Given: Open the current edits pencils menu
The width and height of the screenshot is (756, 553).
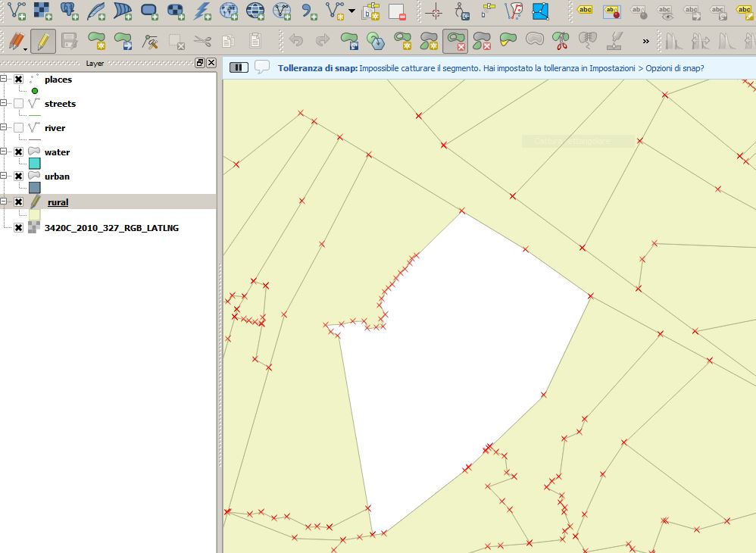Looking at the screenshot, I should [17, 41].
